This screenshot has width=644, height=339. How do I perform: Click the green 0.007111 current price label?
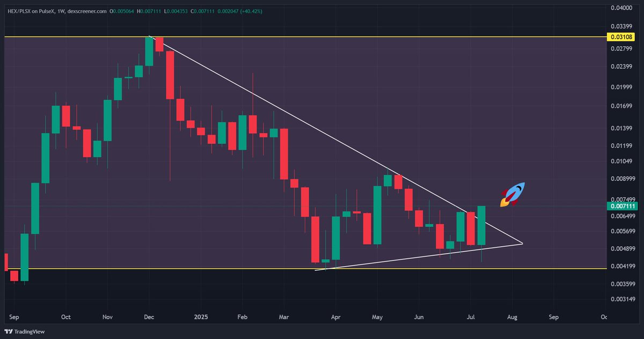[621, 206]
